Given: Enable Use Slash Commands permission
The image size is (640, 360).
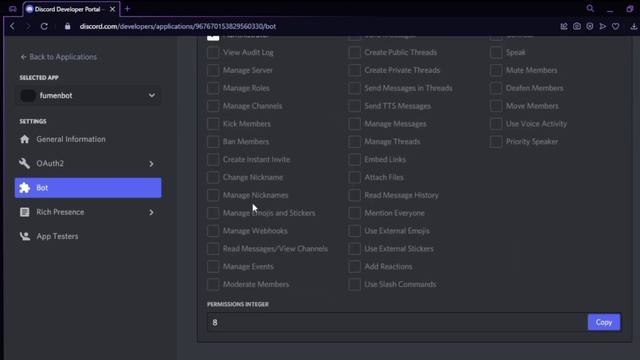Looking at the screenshot, I should (355, 284).
